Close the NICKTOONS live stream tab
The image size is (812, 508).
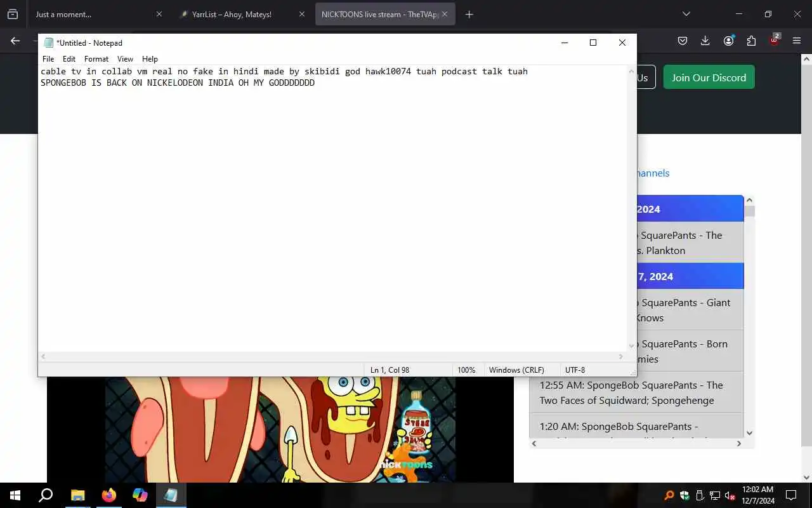(x=445, y=14)
